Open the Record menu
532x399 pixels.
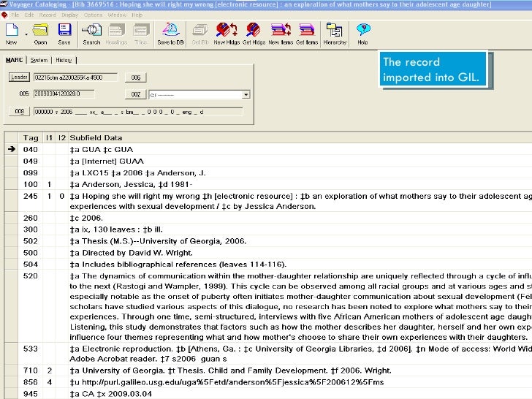(x=47, y=15)
